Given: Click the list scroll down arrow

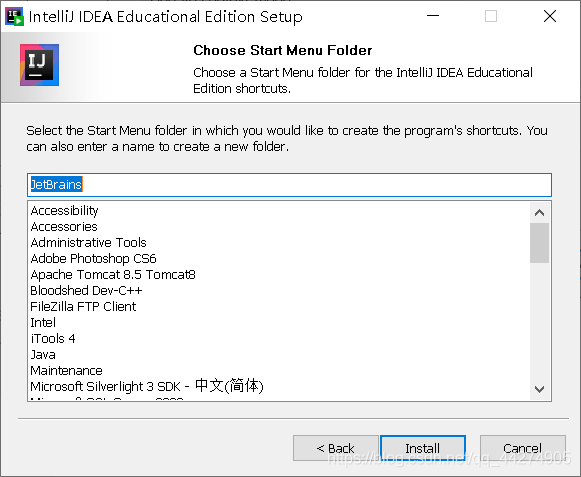Looking at the screenshot, I should pos(540,389).
